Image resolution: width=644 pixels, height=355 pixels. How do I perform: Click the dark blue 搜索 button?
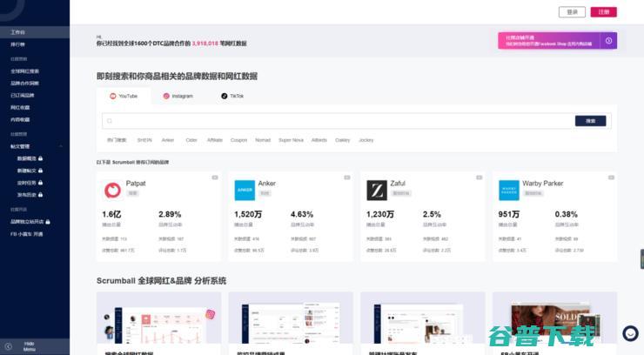pyautogui.click(x=590, y=121)
